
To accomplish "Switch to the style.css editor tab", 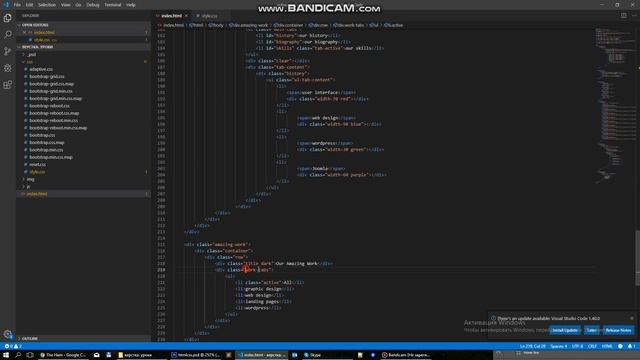I will click(209, 16).
